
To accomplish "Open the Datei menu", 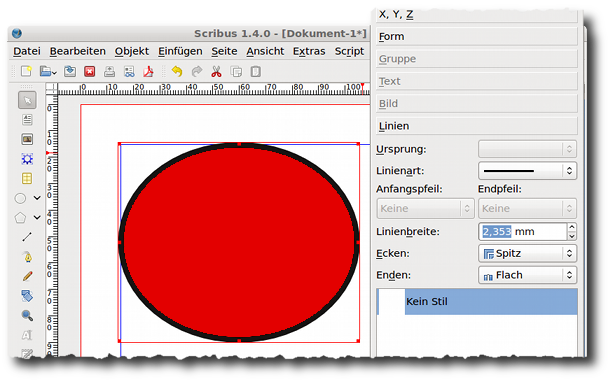I will point(27,51).
